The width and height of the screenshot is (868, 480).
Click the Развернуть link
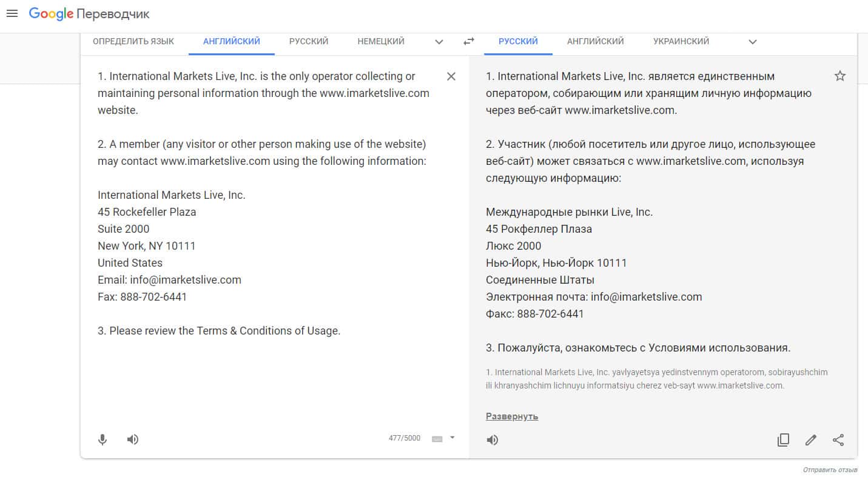(x=512, y=416)
